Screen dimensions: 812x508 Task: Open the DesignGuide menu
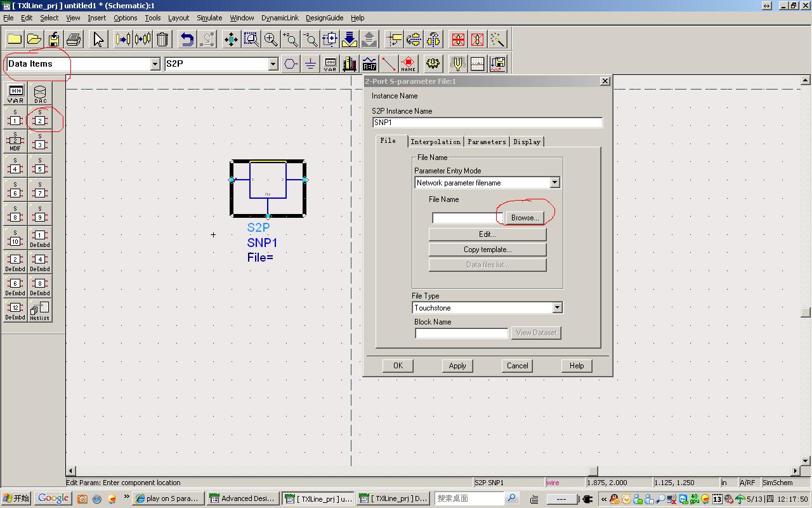tap(324, 18)
